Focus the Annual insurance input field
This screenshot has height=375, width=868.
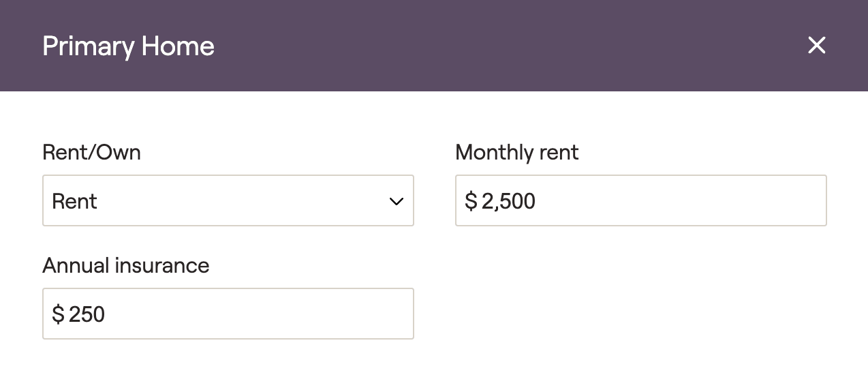(228, 314)
